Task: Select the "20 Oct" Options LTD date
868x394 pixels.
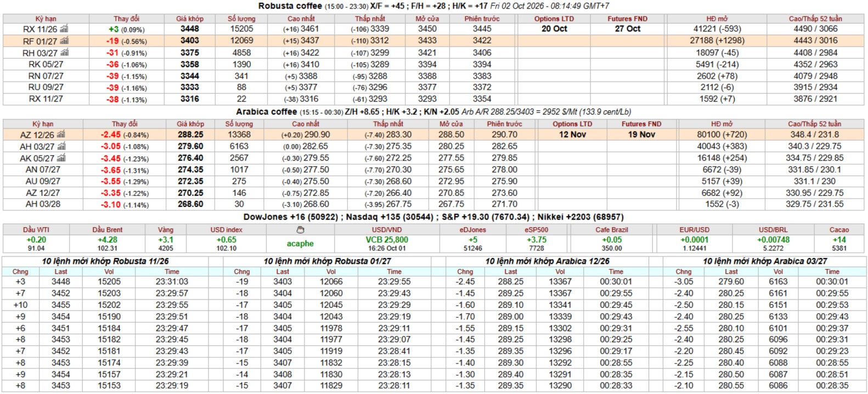Action: (554, 29)
